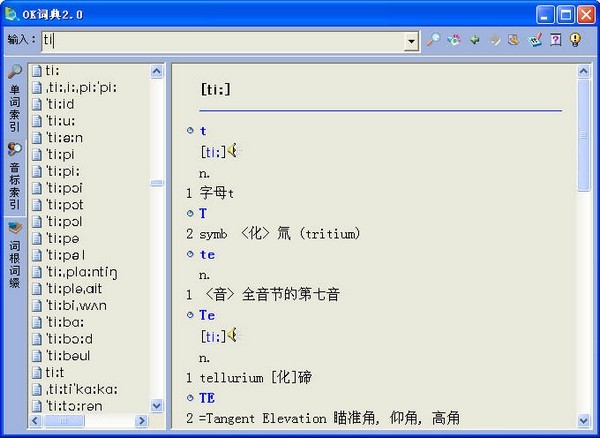Click into the 输入 search text field
The image size is (600, 438).
tap(223, 41)
